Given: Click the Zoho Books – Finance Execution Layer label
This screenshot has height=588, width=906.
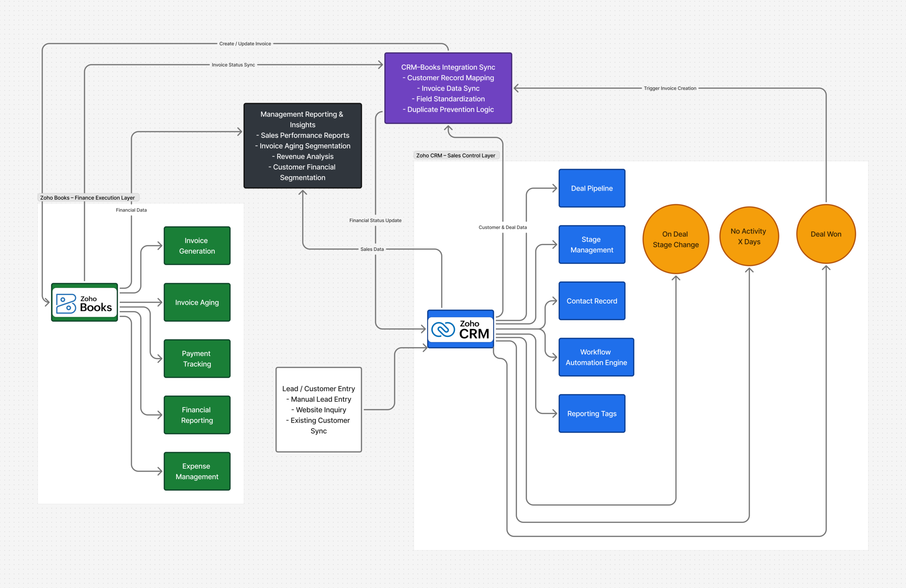Looking at the screenshot, I should click(87, 197).
